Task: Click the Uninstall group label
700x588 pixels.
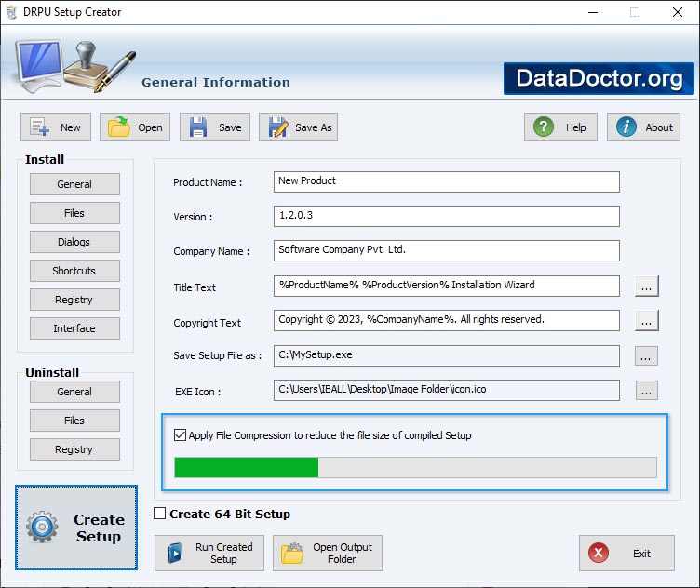Action: [52, 372]
